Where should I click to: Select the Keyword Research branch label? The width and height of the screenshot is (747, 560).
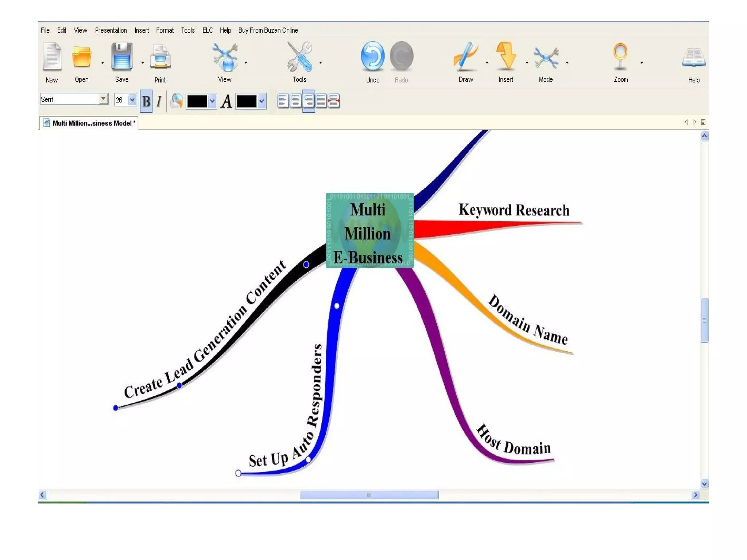click(514, 210)
